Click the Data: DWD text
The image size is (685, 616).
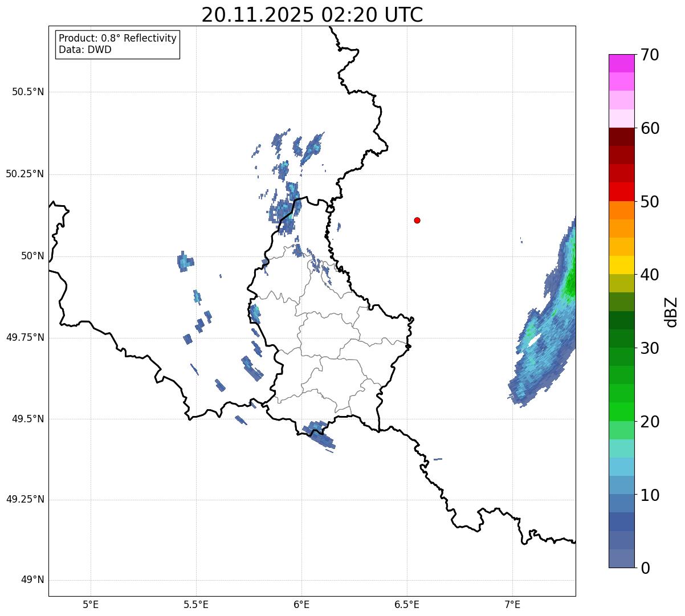coord(85,50)
